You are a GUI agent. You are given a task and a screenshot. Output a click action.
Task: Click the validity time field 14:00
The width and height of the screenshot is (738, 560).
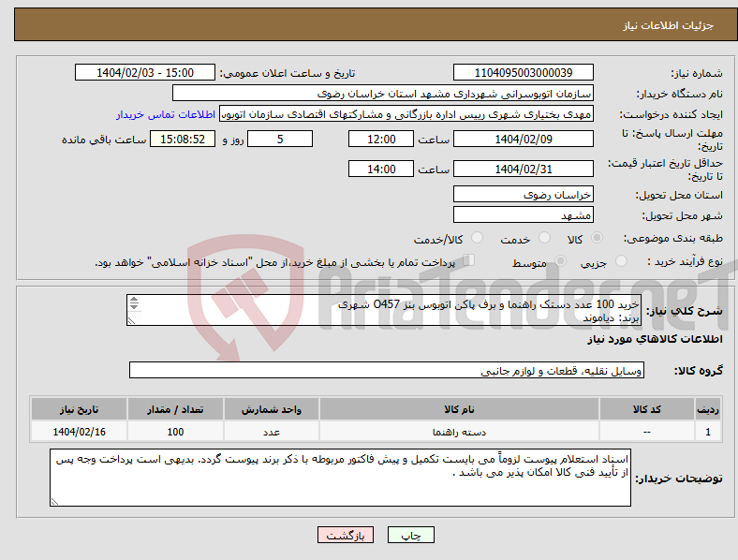point(381,169)
